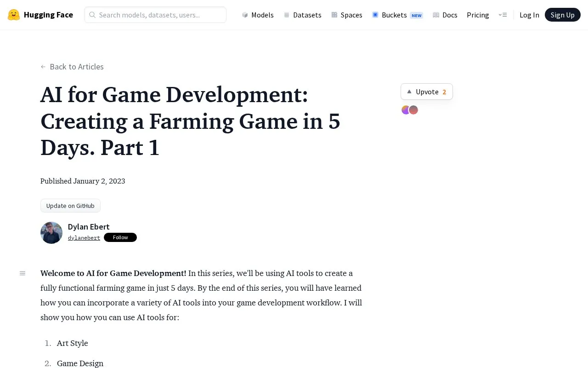The image size is (588, 368).
Task: Open the Datasets page
Action: pyautogui.click(x=302, y=15)
